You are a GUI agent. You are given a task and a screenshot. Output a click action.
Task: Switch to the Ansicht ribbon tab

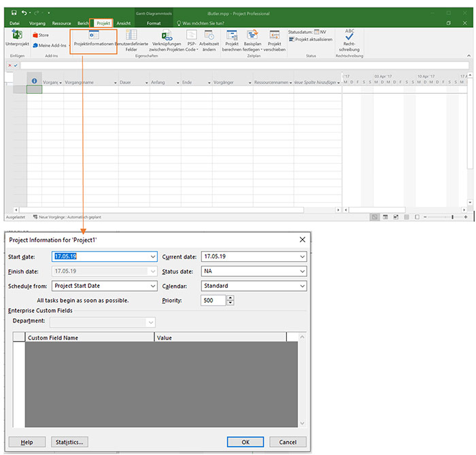(x=123, y=23)
